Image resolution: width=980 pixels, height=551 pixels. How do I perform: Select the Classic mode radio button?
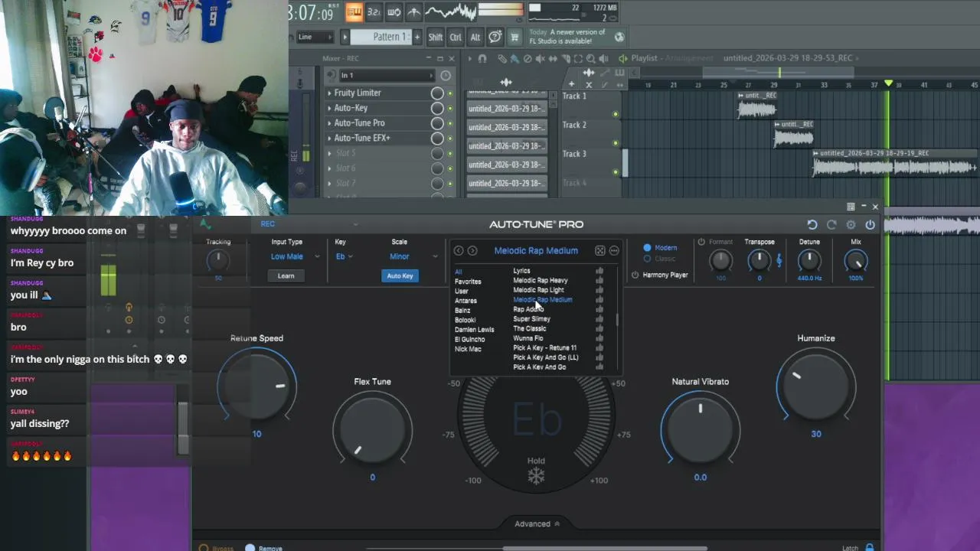647,259
